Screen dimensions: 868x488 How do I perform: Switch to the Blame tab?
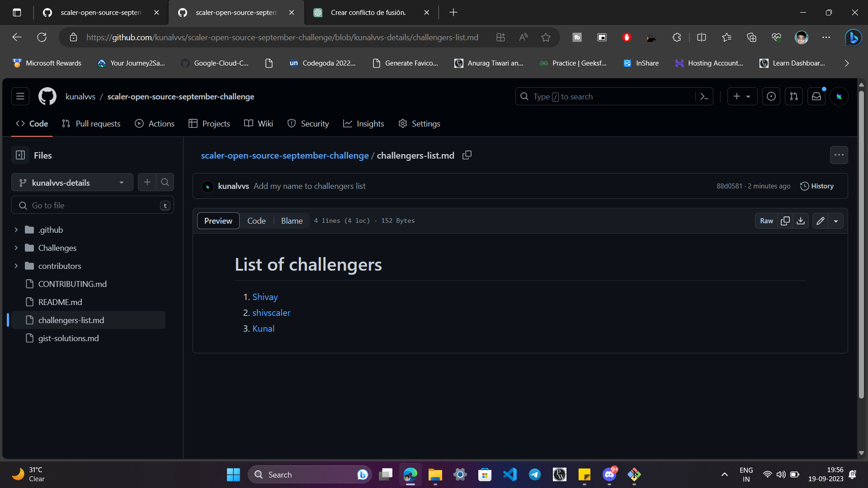click(292, 221)
